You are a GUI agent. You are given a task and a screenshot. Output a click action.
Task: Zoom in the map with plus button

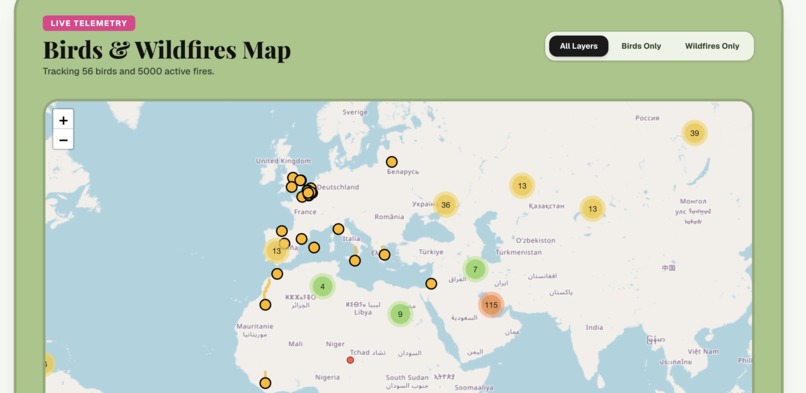click(x=63, y=120)
